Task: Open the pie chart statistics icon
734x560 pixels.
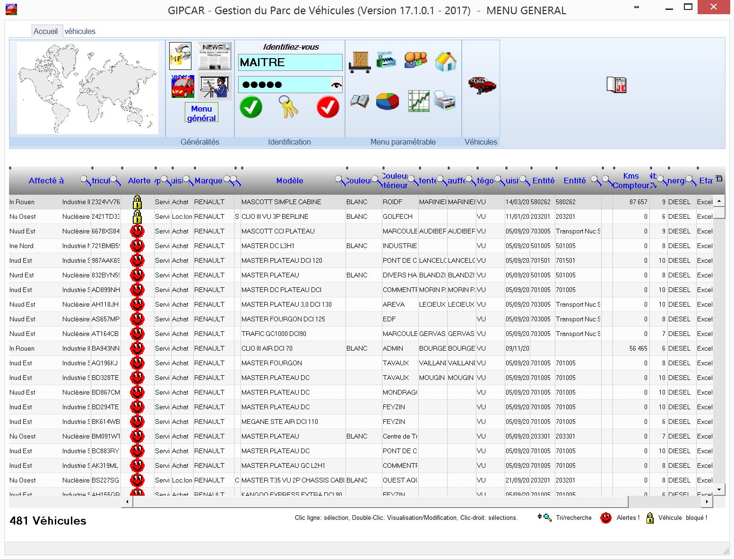Action: point(387,101)
